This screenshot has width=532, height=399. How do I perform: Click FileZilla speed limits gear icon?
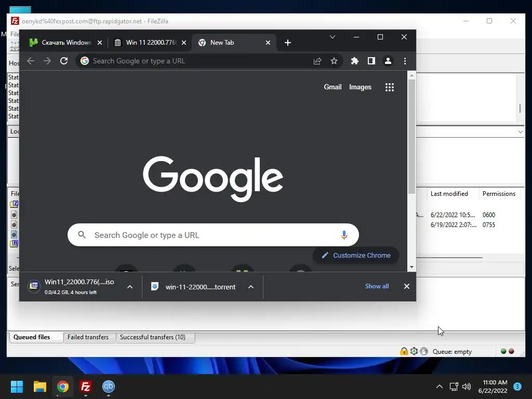pyautogui.click(x=414, y=351)
